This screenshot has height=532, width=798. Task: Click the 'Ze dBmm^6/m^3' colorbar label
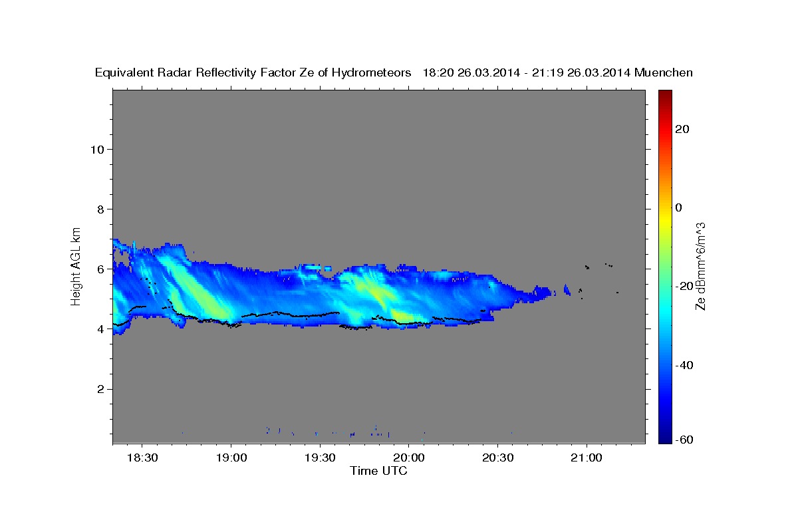click(700, 266)
